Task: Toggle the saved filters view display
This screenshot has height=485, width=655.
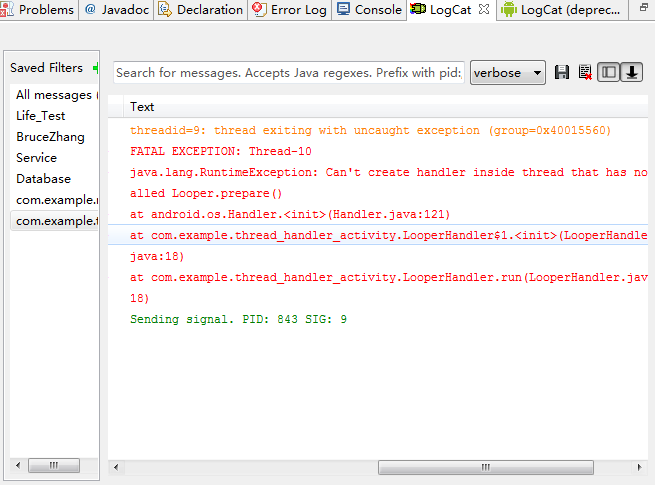Action: click(608, 72)
